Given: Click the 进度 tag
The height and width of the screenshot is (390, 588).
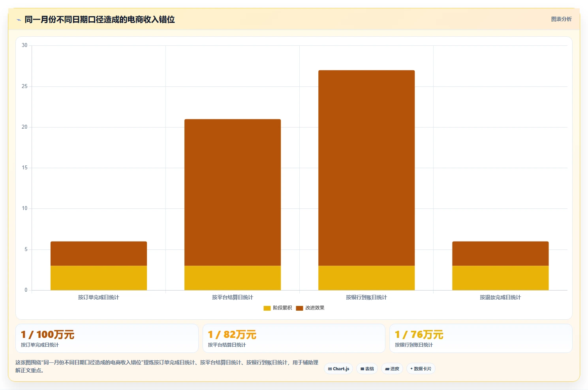Looking at the screenshot, I should coord(392,369).
